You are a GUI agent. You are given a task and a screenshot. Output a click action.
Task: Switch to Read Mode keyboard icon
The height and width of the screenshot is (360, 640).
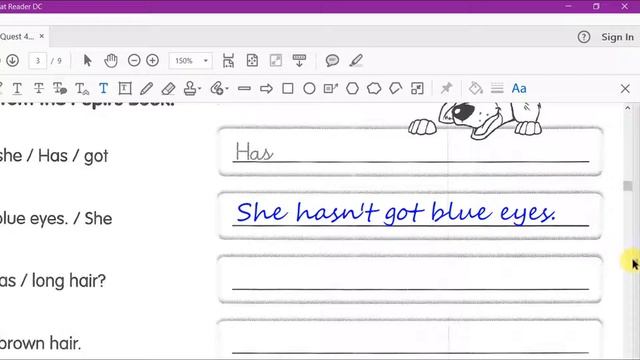point(299,61)
